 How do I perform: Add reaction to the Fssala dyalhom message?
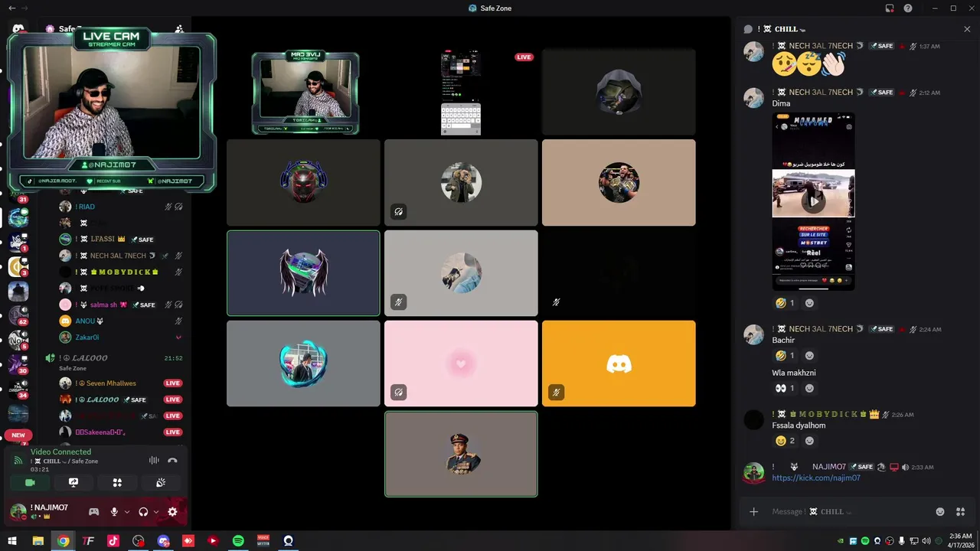809,441
